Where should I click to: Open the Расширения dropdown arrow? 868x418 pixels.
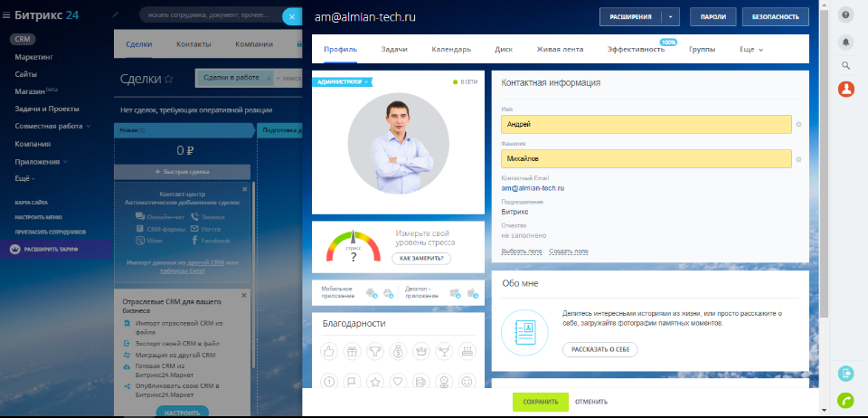point(670,16)
